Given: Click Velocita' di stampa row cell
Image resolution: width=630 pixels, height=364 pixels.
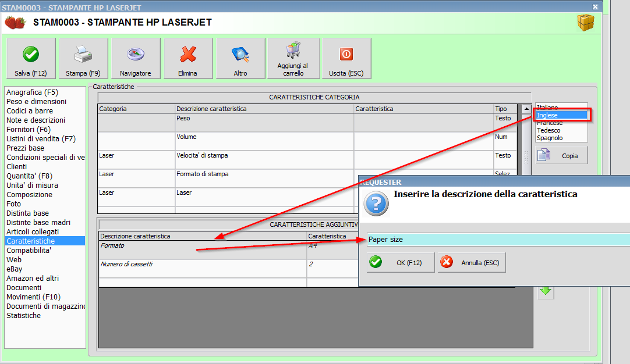Looking at the screenshot, I should (x=264, y=160).
